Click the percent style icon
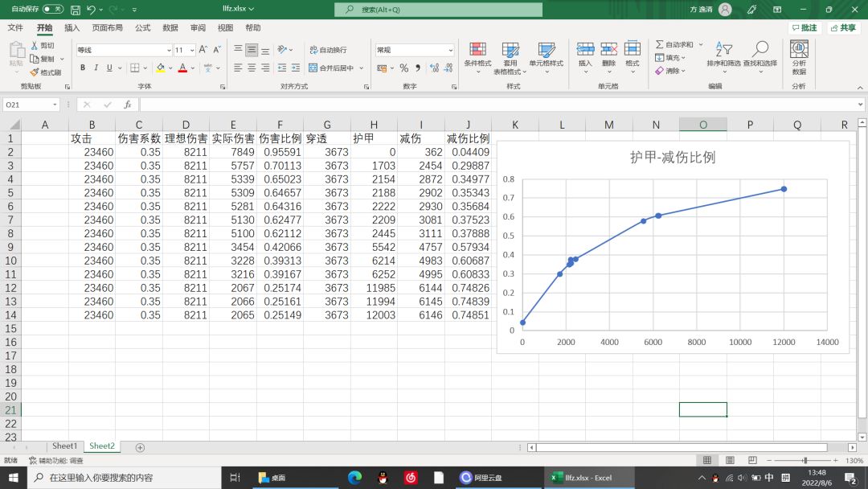 [x=404, y=68]
